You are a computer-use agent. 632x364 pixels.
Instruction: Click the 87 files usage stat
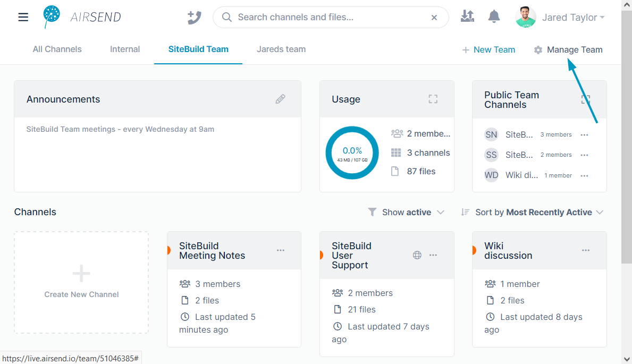coord(413,171)
